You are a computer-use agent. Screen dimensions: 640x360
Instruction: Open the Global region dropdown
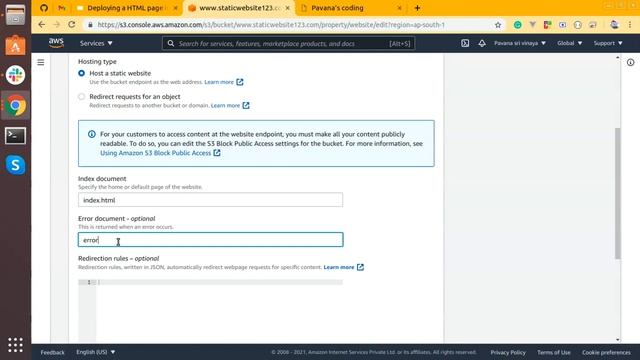(570, 43)
